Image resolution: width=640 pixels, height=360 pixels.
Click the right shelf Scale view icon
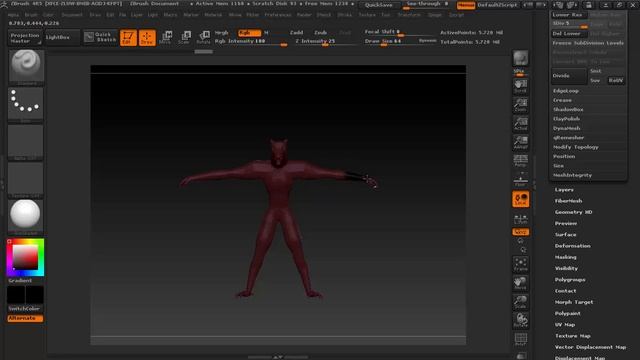[520, 302]
